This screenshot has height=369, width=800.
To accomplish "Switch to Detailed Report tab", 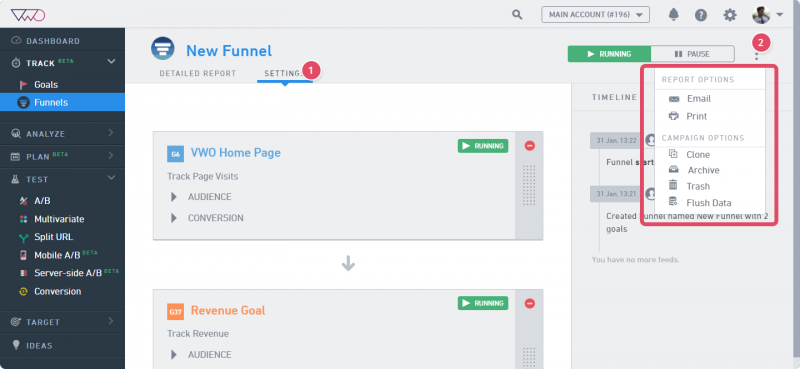I will [197, 73].
